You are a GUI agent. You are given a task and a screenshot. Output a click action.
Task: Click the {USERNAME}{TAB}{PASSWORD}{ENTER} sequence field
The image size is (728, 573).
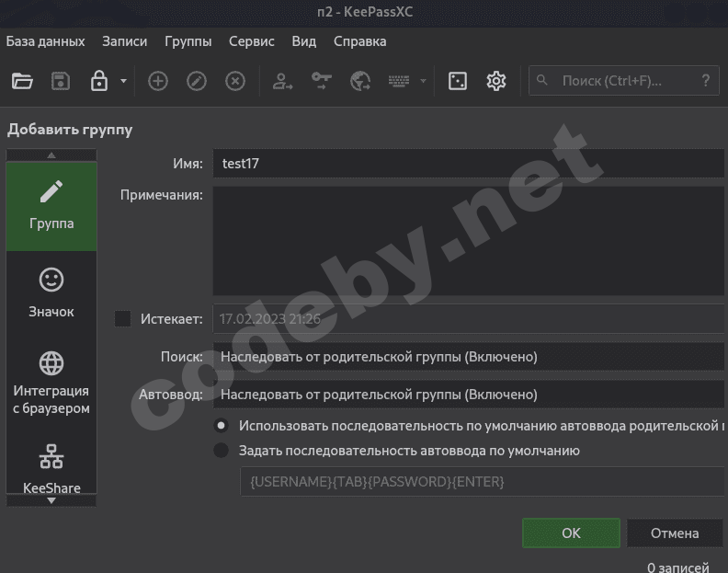tap(482, 481)
